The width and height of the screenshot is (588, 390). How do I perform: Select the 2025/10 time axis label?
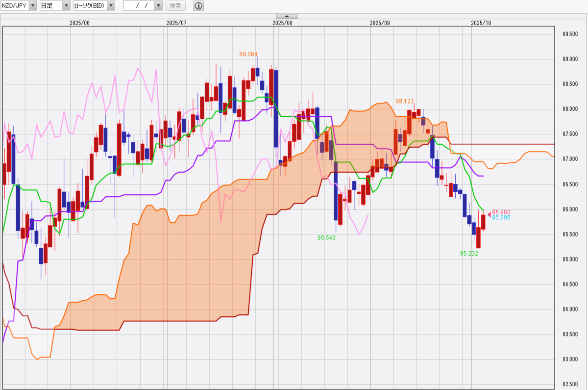(x=481, y=23)
